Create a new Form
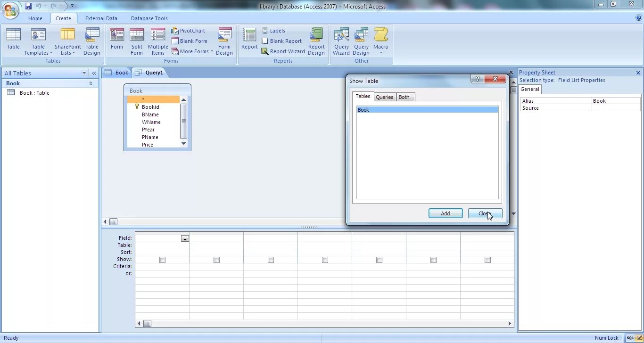Screen dimensions: 644x343 (x=116, y=39)
